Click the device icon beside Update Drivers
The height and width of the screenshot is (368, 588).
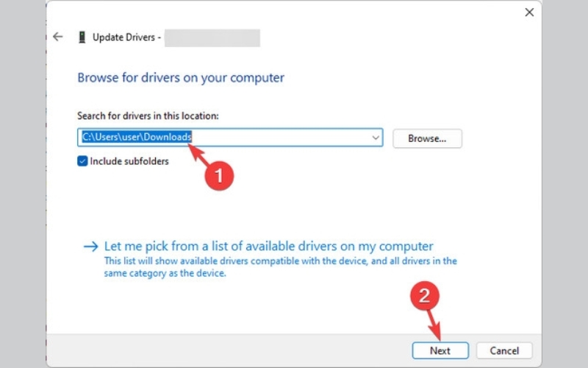click(x=82, y=38)
